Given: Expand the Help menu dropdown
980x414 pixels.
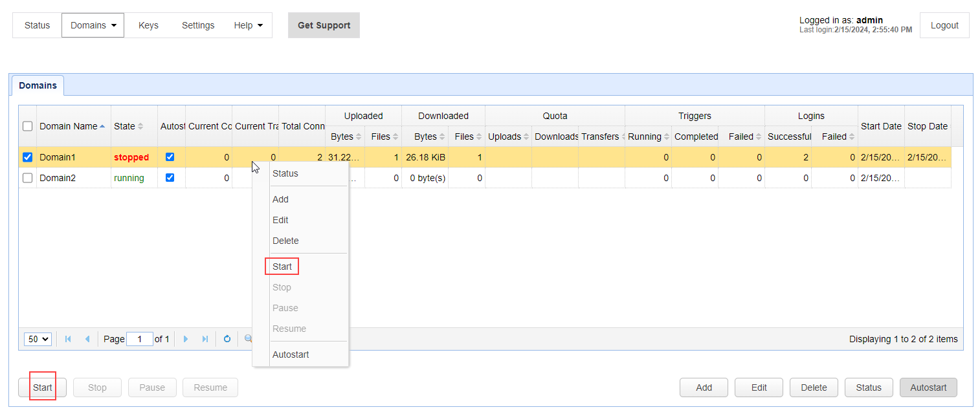Looking at the screenshot, I should (249, 25).
